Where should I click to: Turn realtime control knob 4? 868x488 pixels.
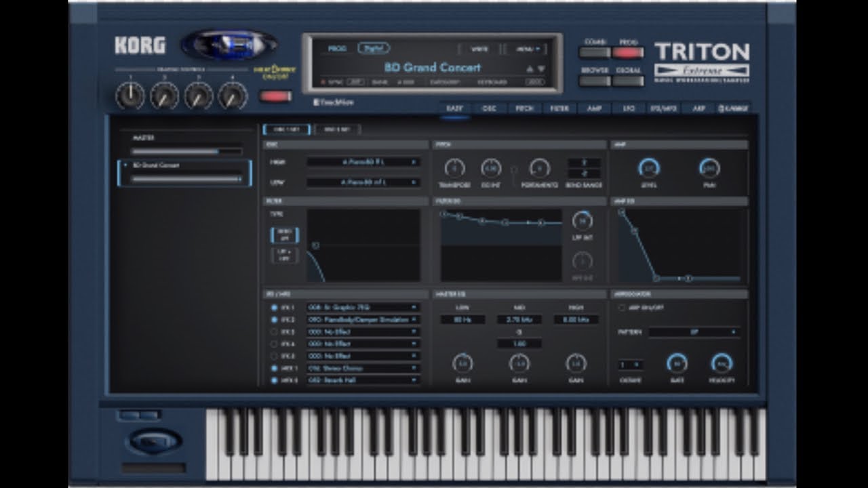pyautogui.click(x=232, y=96)
